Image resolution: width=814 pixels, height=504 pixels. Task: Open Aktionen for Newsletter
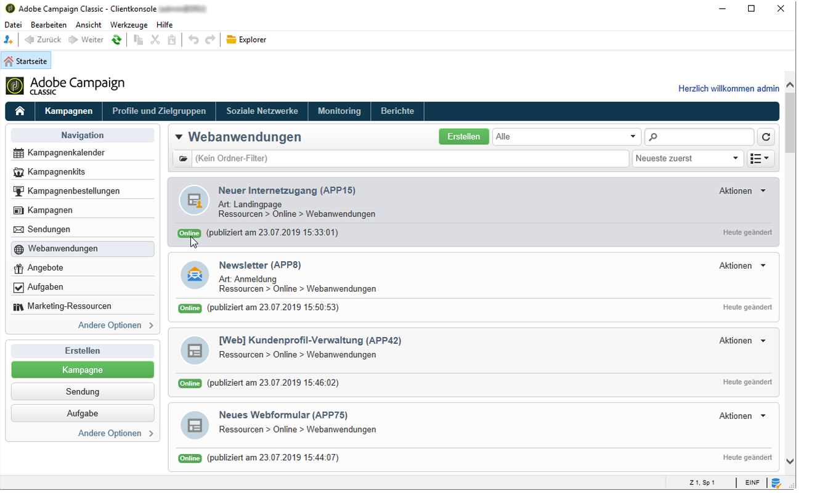743,266
